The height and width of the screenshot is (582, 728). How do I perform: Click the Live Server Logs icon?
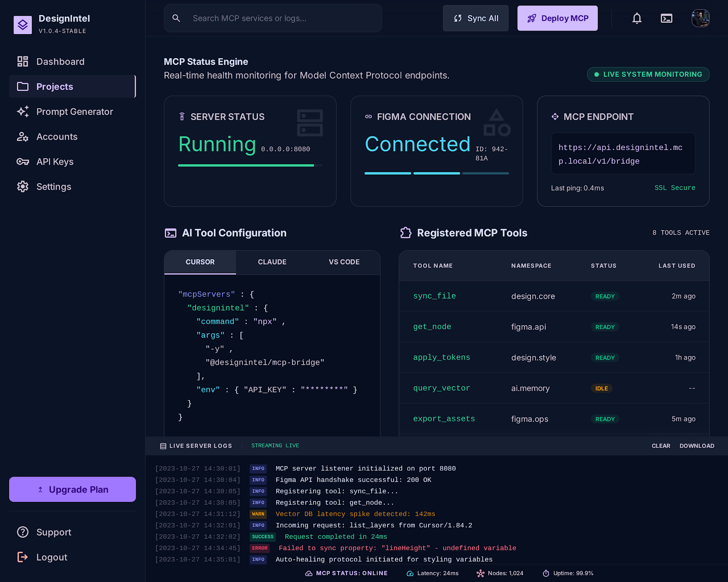(163, 446)
